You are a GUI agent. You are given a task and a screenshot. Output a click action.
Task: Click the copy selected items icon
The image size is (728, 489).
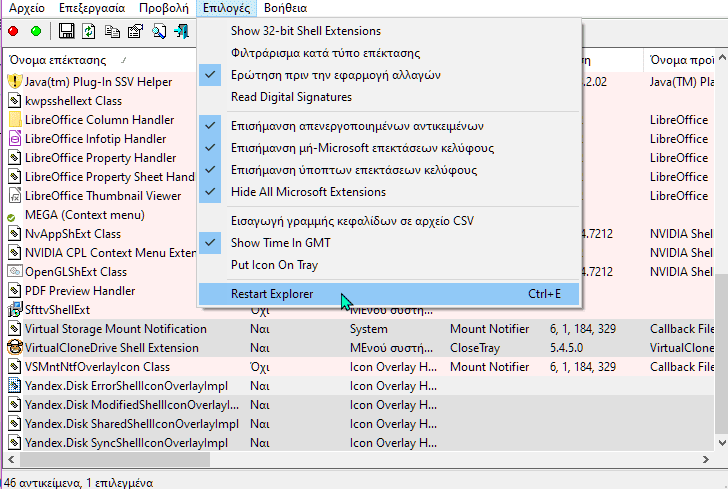pyautogui.click(x=112, y=31)
